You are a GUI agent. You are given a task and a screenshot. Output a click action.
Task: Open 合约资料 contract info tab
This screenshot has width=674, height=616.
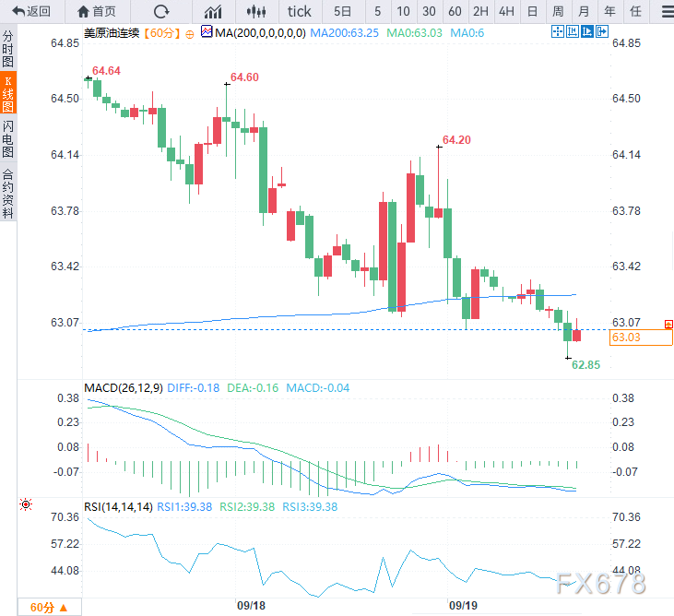pos(8,194)
